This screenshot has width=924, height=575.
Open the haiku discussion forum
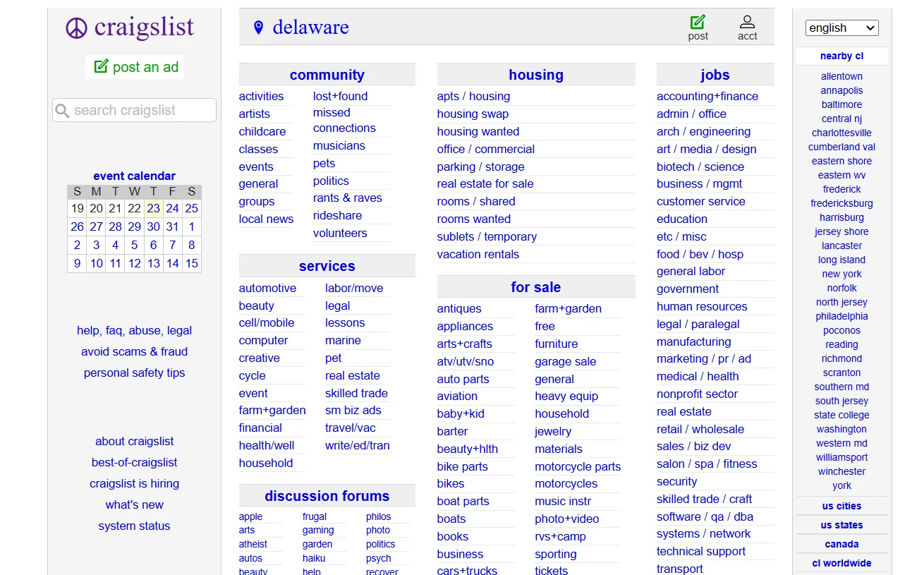pos(314,558)
